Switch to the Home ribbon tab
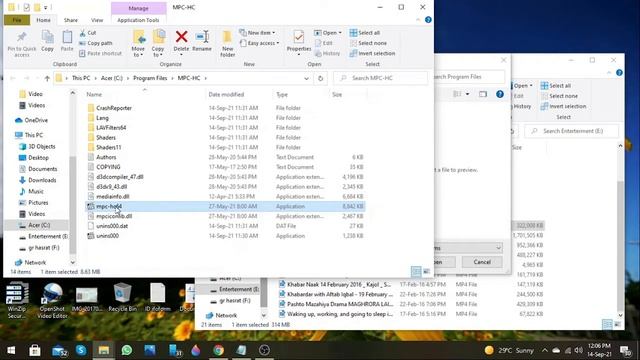Screen dimensions: 640x360 pyautogui.click(x=43, y=20)
